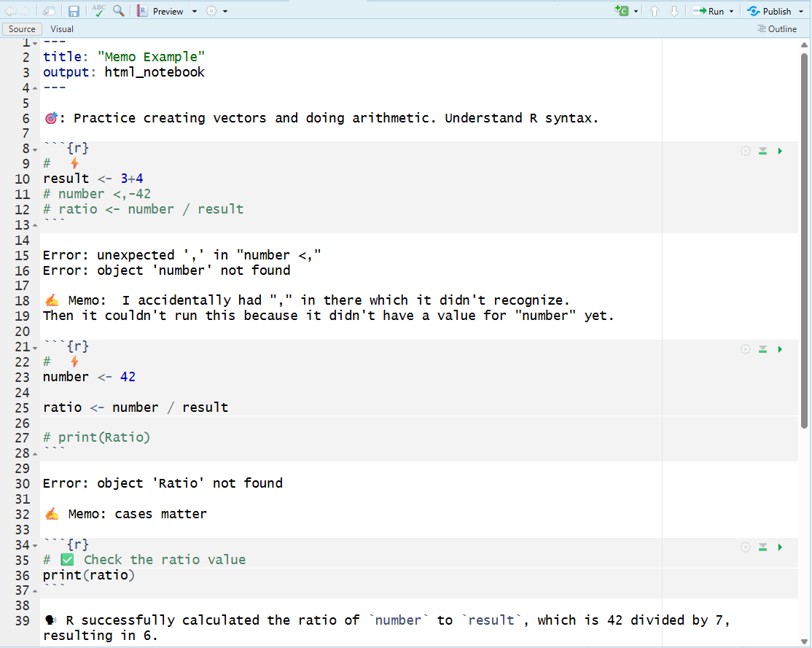Insert a new code chunk

[x=621, y=10]
